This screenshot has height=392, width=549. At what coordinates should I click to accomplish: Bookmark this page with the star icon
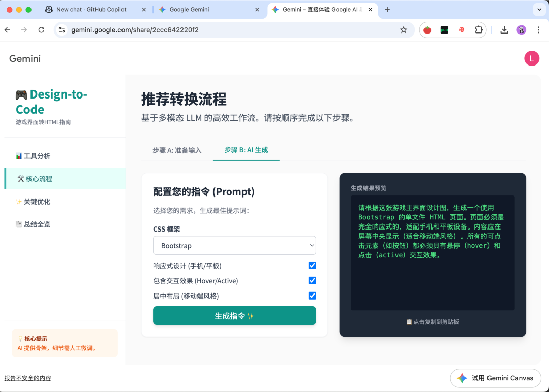pos(403,30)
